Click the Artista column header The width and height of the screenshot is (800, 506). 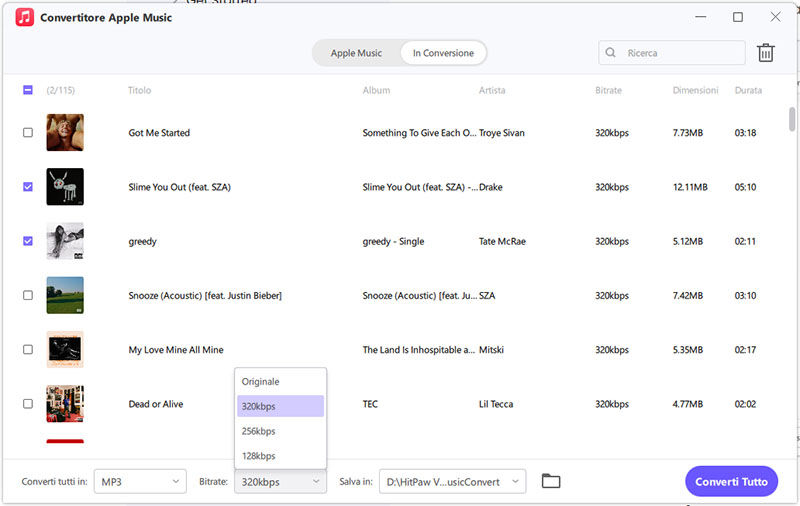[x=492, y=90]
